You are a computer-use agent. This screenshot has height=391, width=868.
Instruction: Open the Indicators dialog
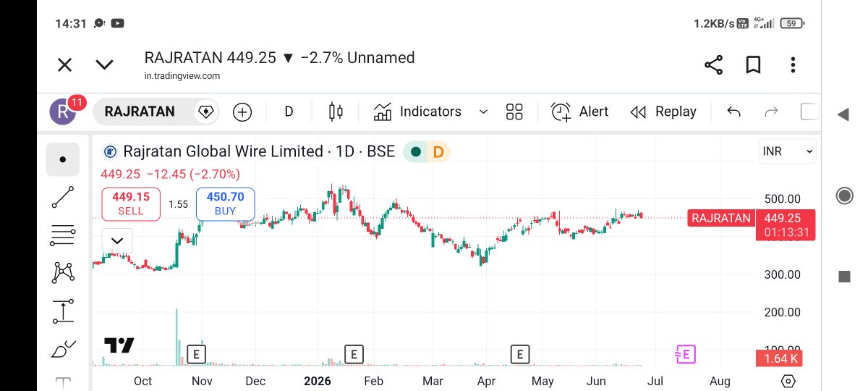click(x=417, y=112)
